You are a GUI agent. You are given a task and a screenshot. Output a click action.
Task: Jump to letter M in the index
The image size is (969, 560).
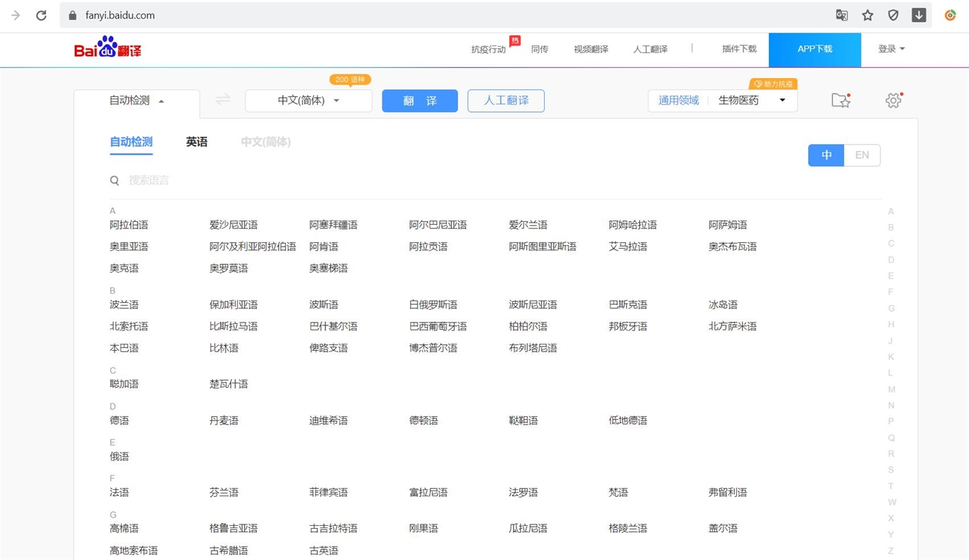892,389
